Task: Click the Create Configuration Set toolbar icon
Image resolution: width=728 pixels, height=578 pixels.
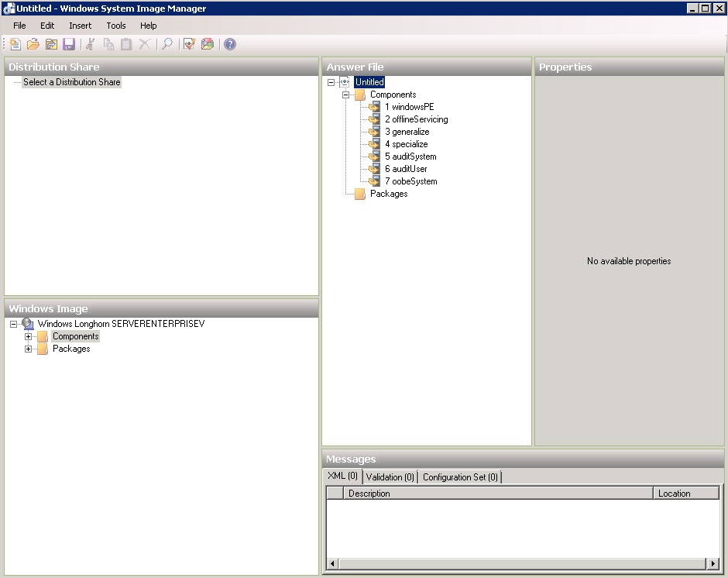Action: coord(208,44)
